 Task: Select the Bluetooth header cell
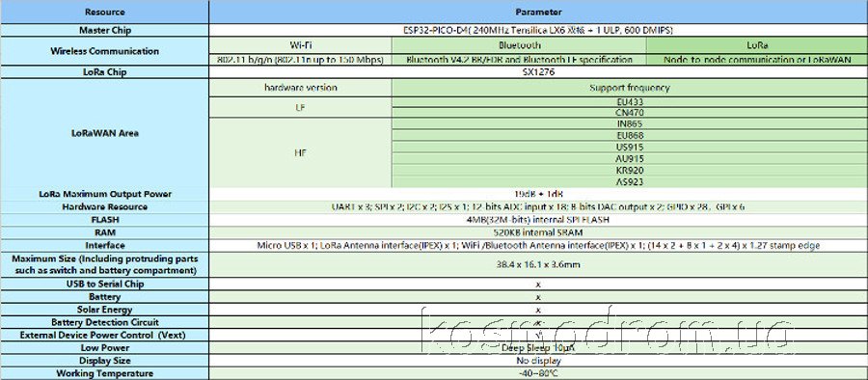click(x=519, y=45)
